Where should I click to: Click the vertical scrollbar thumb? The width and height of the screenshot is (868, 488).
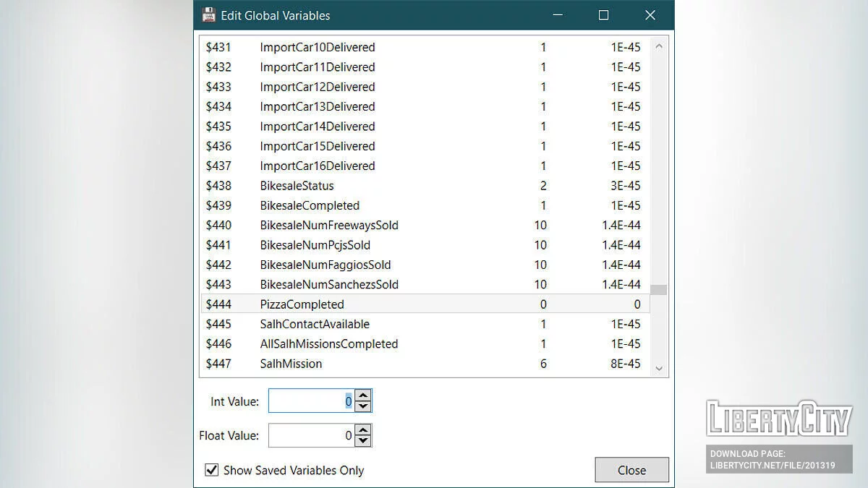pos(658,290)
